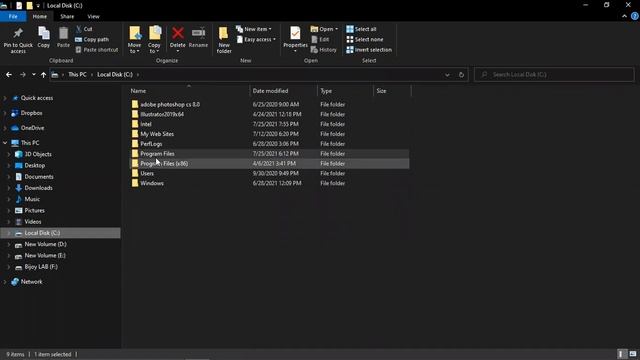Create a New folder
This screenshot has width=640, height=360.
[x=224, y=40]
